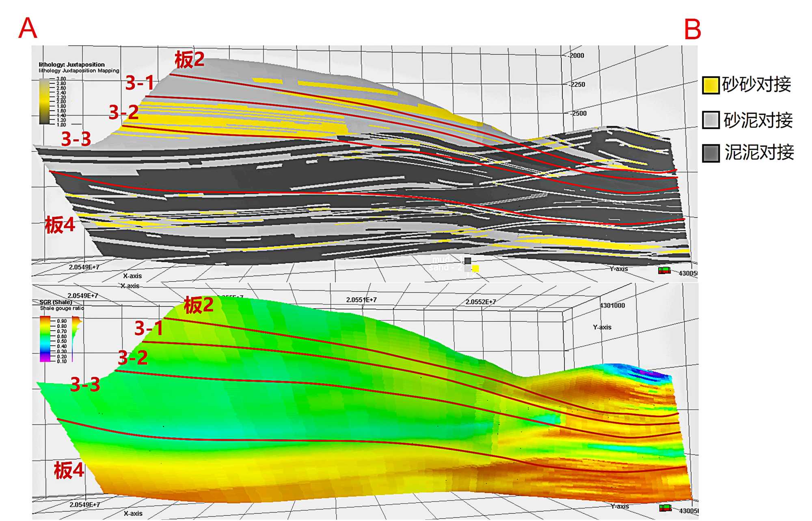Viewport: 812px width, 521px height.
Task: Click the 板2 label in the top panel
Action: tap(189, 60)
